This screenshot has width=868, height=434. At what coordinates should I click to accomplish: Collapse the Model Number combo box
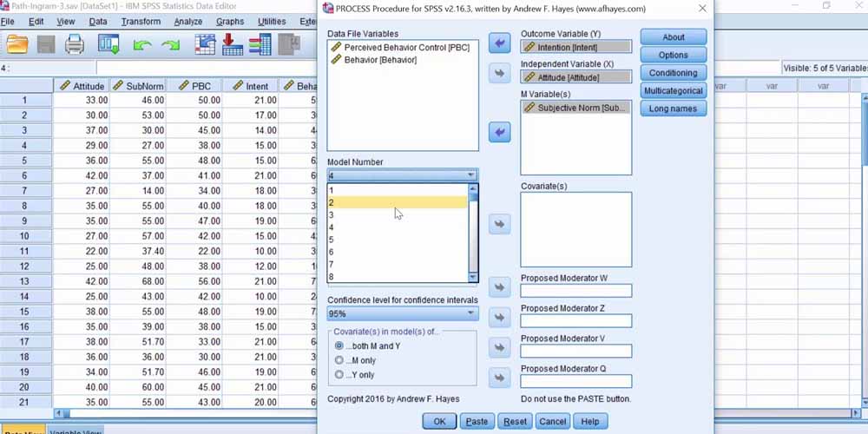[x=470, y=175]
